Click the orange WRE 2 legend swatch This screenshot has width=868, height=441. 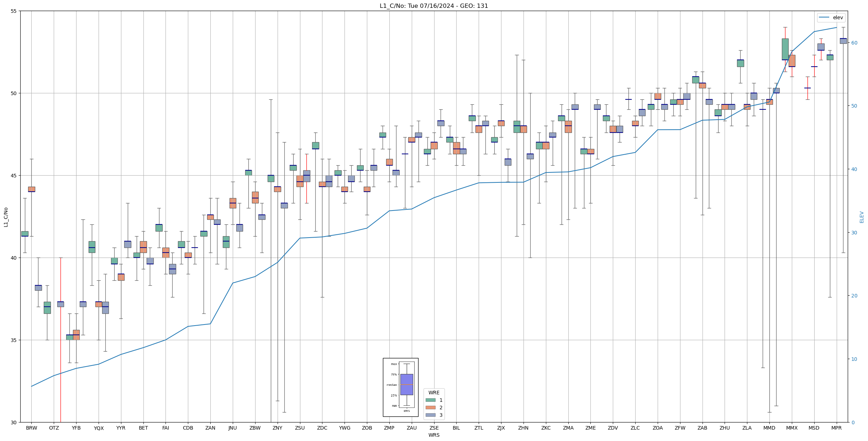[430, 408]
